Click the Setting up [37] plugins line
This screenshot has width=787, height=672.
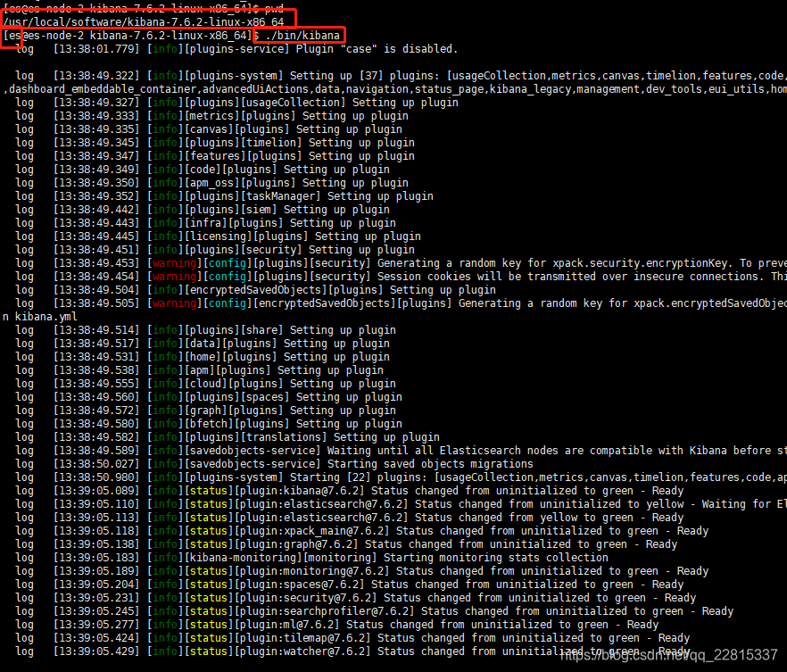point(401,76)
